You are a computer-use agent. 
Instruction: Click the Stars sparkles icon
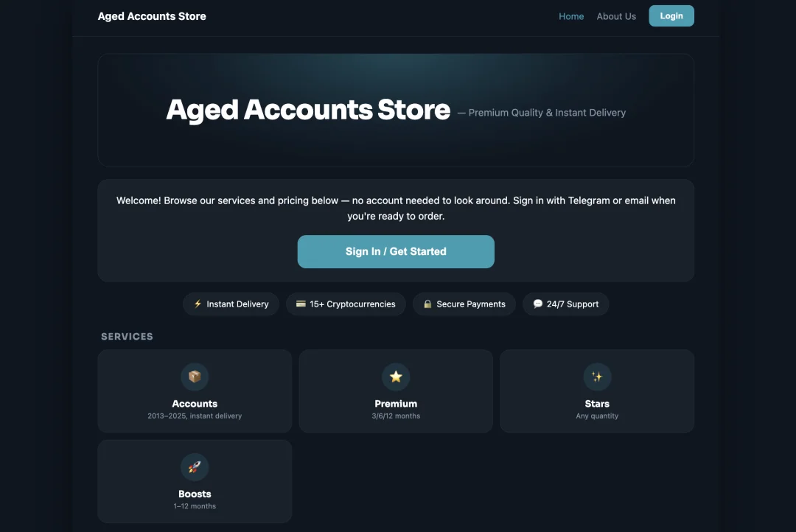point(597,377)
